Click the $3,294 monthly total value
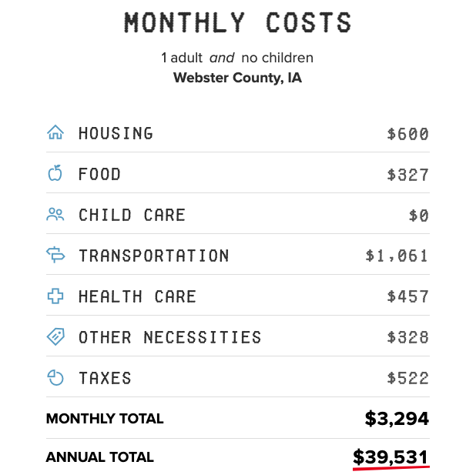Image resolution: width=476 pixels, height=475 pixels. coord(396,419)
